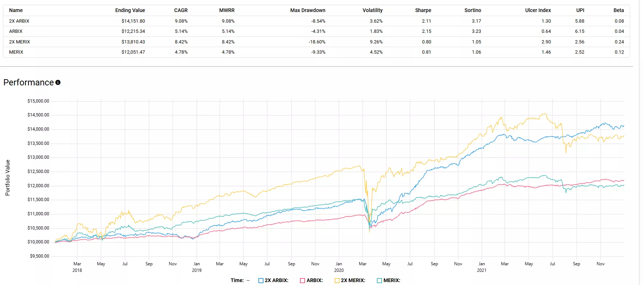Select the 2X MERIX table row name
This screenshot has width=644, height=285.
click(x=20, y=42)
